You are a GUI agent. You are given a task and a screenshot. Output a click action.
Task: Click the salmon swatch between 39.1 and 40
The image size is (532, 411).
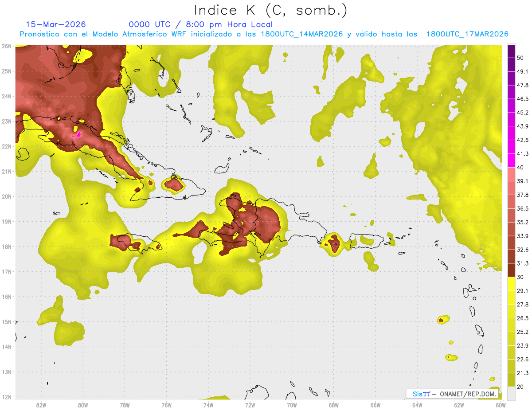click(511, 174)
